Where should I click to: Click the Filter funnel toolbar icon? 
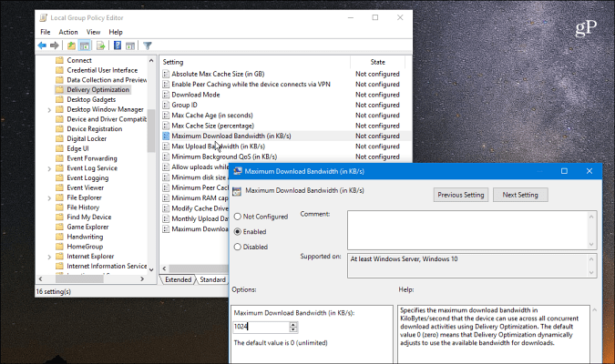[148, 45]
